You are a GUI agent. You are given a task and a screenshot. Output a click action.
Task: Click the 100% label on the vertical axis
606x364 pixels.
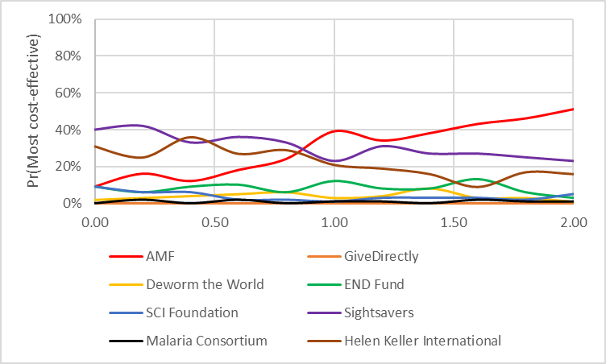point(68,19)
